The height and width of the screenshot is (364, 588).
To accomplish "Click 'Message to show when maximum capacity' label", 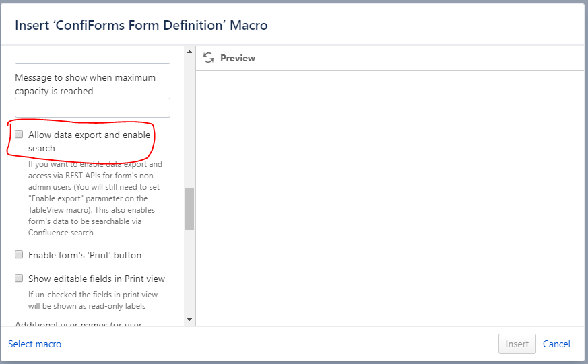I will pyautogui.click(x=85, y=84).
